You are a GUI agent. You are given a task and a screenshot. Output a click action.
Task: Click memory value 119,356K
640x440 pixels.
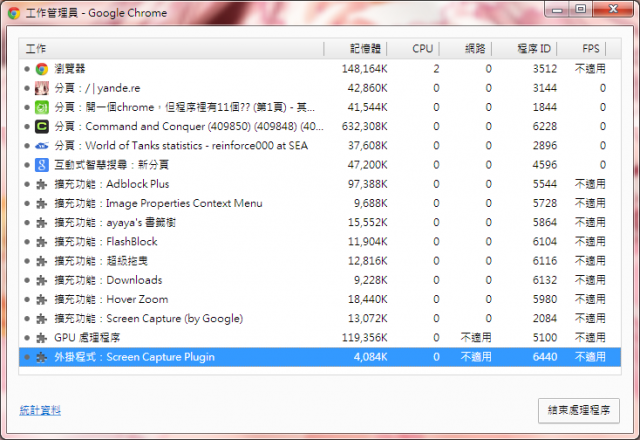coord(364,338)
